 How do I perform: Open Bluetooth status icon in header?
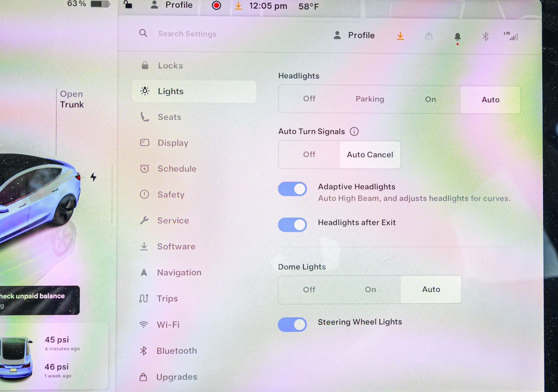point(485,37)
